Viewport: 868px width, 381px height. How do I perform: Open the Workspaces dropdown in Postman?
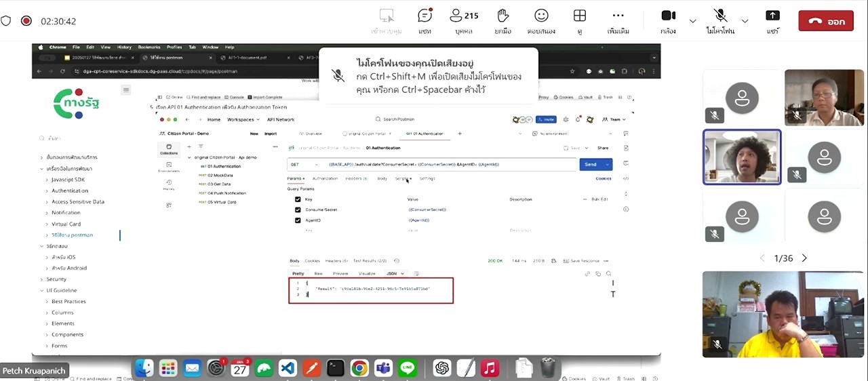click(x=243, y=119)
